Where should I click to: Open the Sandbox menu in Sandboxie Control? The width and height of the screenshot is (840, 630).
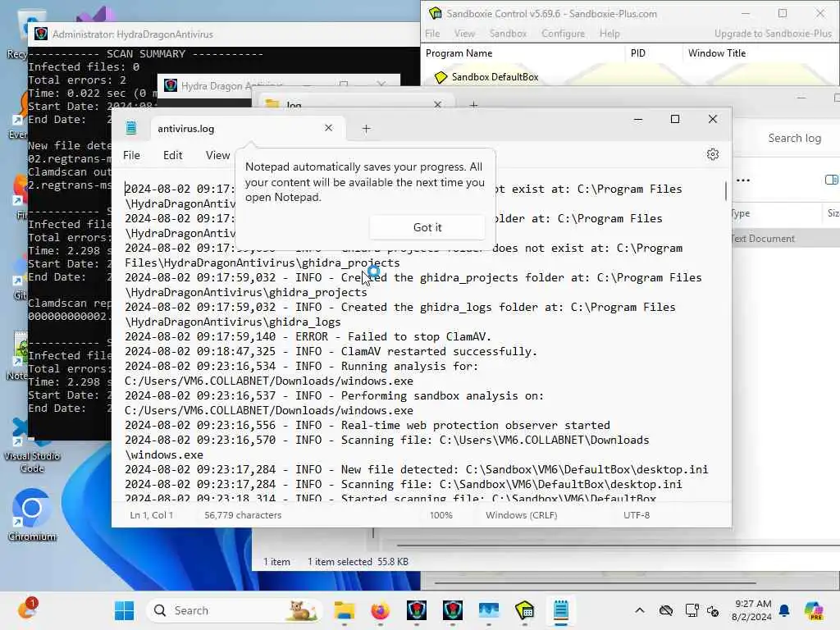pyautogui.click(x=508, y=33)
